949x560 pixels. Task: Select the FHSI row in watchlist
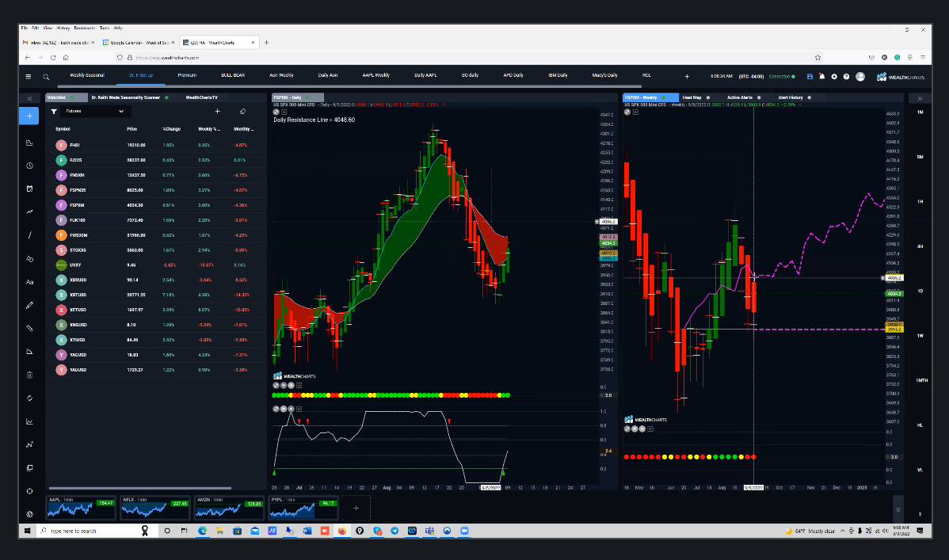158,145
